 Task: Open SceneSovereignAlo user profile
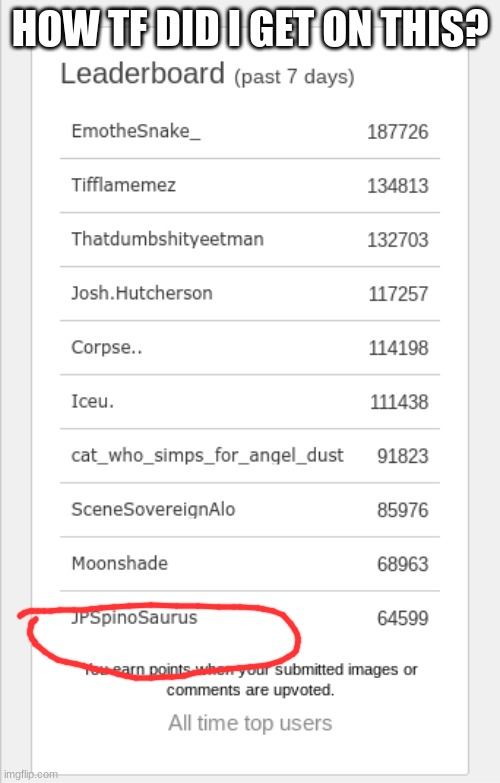click(x=153, y=510)
